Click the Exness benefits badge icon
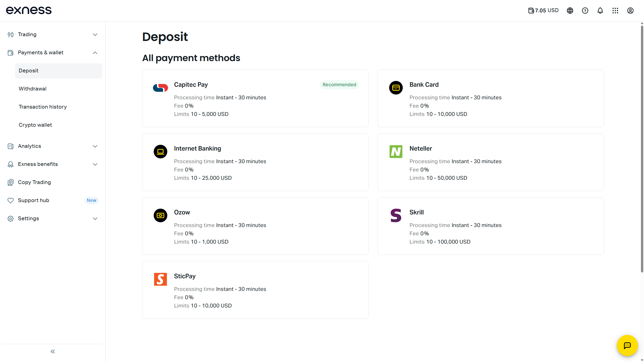 (x=11, y=164)
